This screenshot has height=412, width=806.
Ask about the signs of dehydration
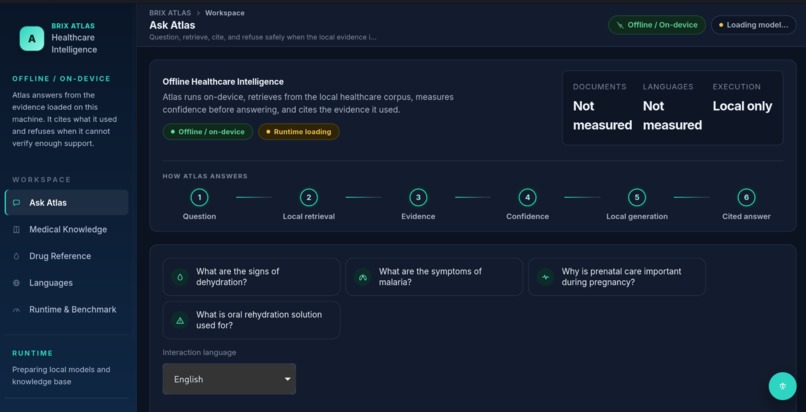click(x=251, y=276)
